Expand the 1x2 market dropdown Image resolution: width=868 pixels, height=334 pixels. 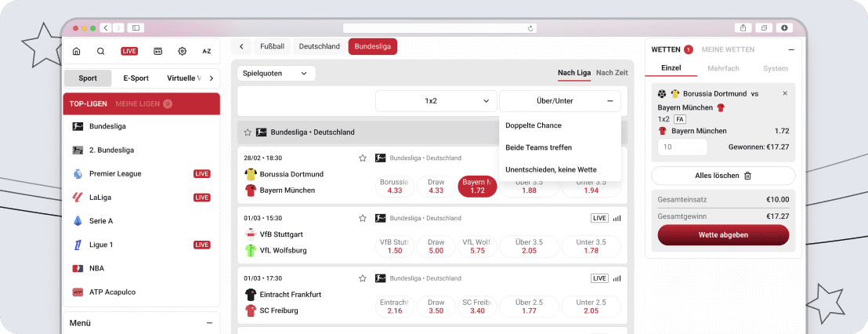[x=436, y=101]
